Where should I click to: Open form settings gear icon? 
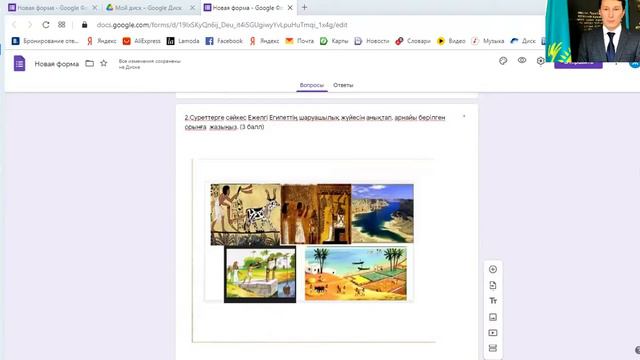coord(540,61)
